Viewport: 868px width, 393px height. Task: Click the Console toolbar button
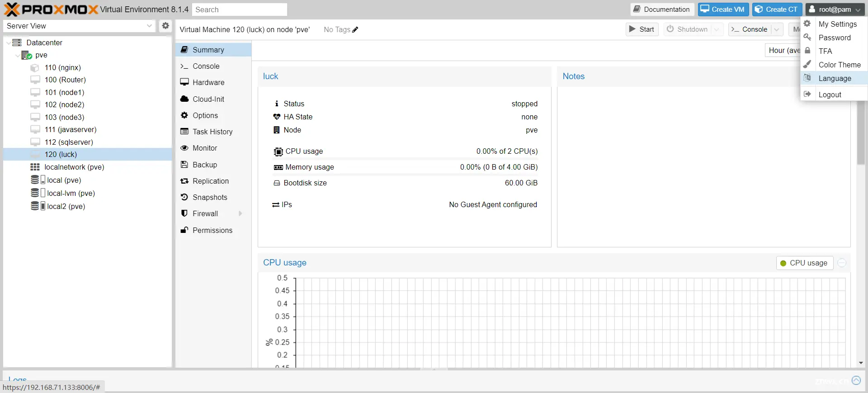(x=750, y=29)
